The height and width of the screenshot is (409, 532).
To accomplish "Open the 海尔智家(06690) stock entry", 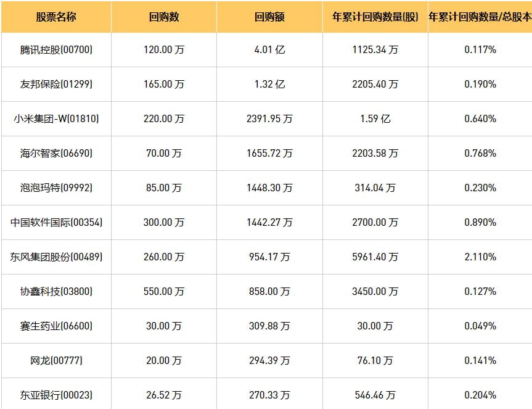I will tap(56, 154).
